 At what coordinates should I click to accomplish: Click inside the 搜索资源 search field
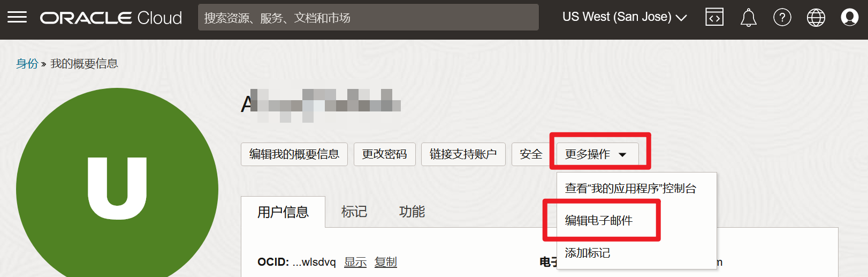point(368,18)
